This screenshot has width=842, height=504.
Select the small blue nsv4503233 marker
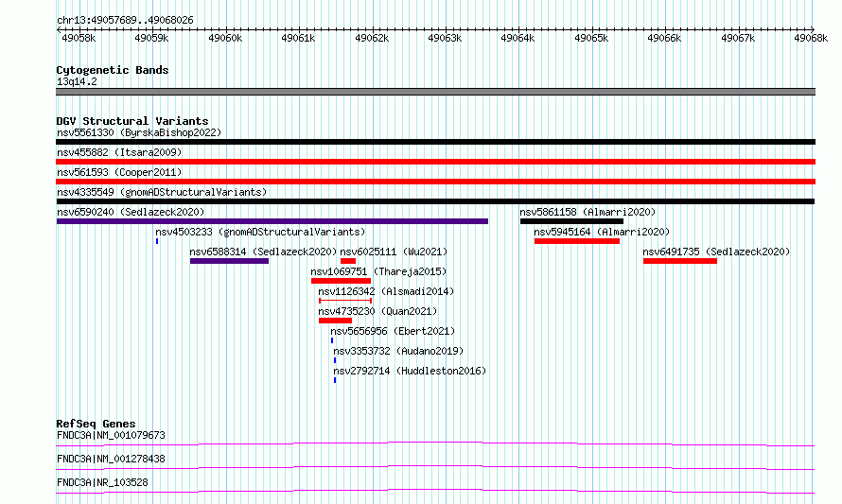coord(157,241)
